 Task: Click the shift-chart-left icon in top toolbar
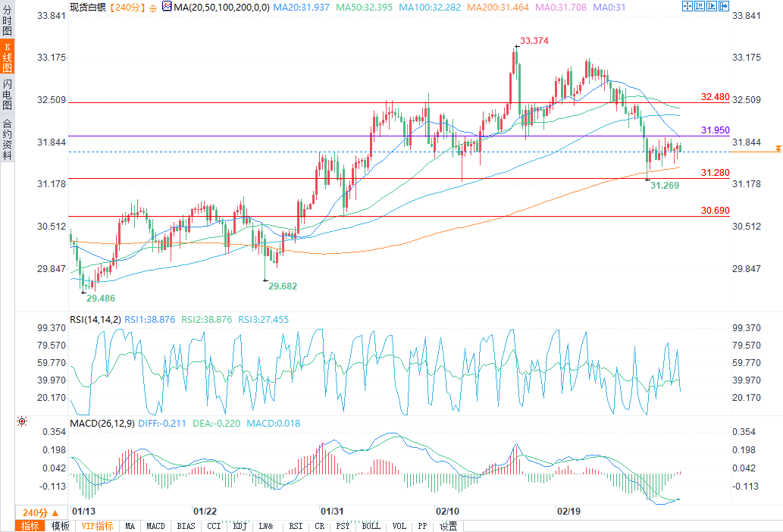(x=699, y=7)
